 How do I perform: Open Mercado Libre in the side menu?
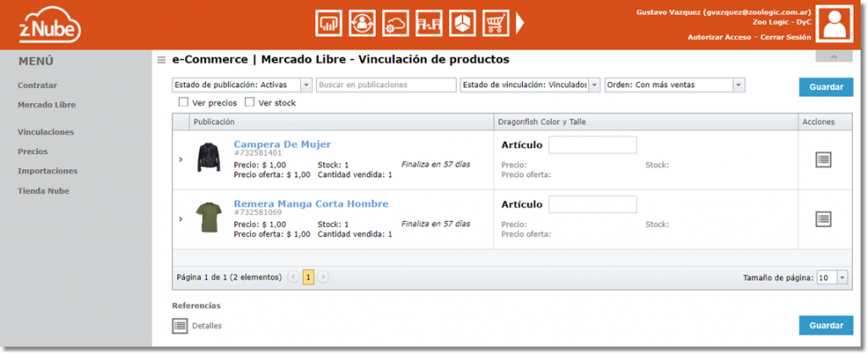(x=47, y=104)
